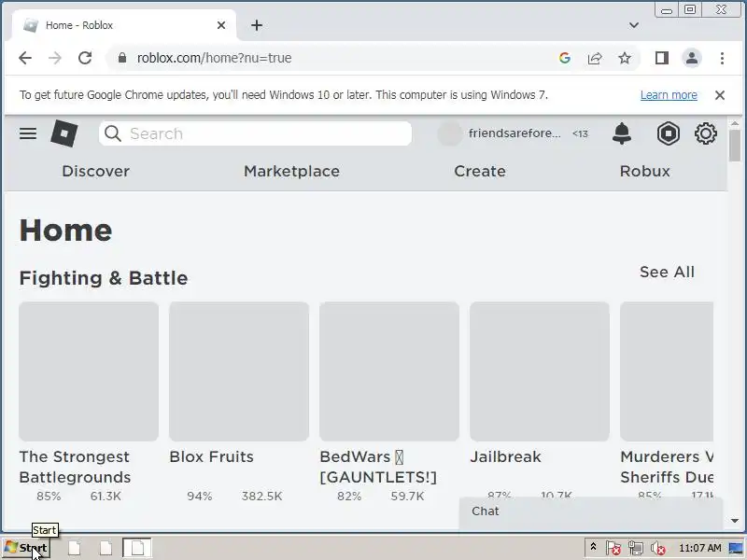Click the Google icon in address bar

(x=565, y=58)
